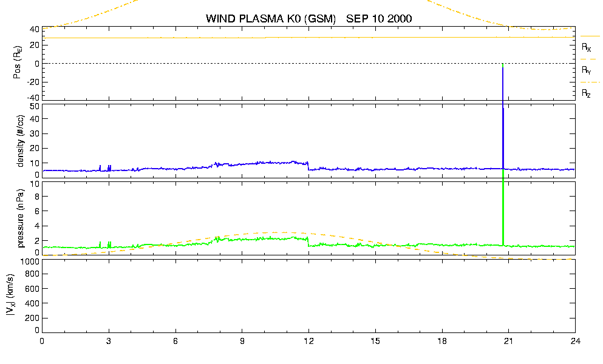The width and height of the screenshot is (603, 364).
Task: Click the 10 tick on pressure axis
Action: 35,184
